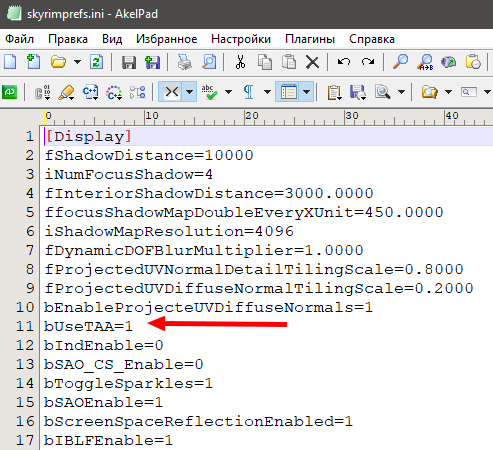Toggle the highlighted line-numbers panel button
Viewport: 493px width, 450px height.
point(289,92)
